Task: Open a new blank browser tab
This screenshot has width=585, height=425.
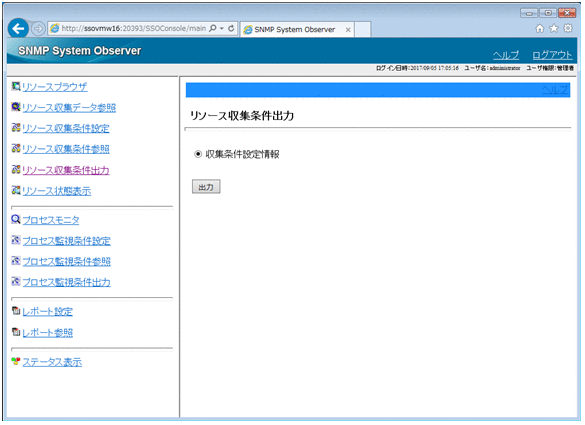Action: click(362, 29)
